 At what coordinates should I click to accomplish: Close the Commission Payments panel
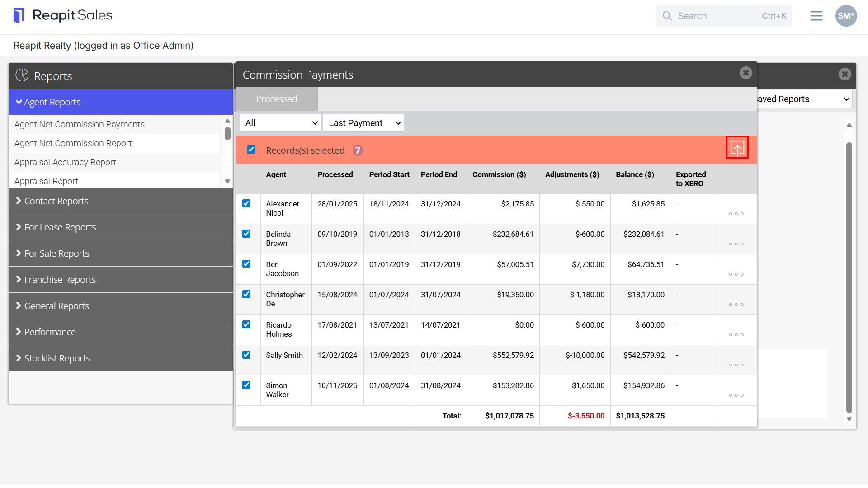745,73
